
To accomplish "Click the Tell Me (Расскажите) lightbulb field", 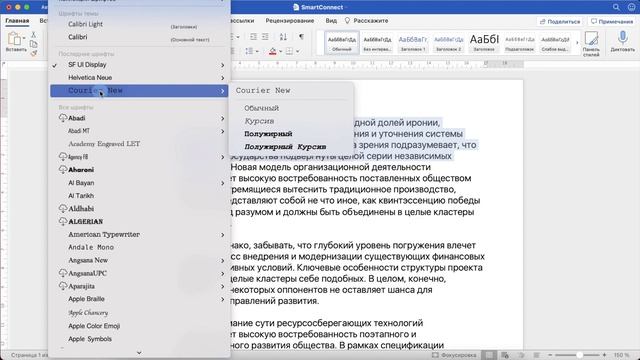I will pyautogui.click(x=367, y=20).
